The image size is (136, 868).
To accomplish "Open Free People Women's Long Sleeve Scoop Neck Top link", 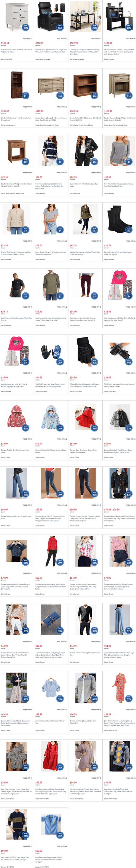I will click(119, 185).
